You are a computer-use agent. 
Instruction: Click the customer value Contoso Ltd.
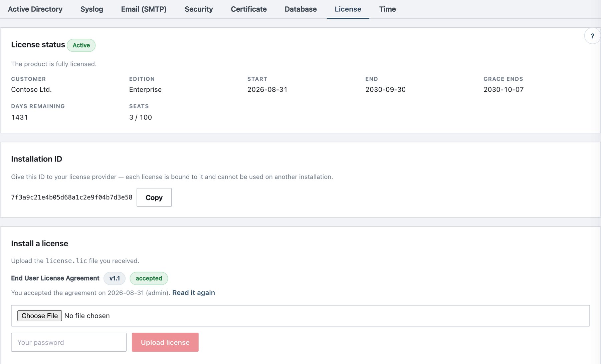click(x=31, y=89)
